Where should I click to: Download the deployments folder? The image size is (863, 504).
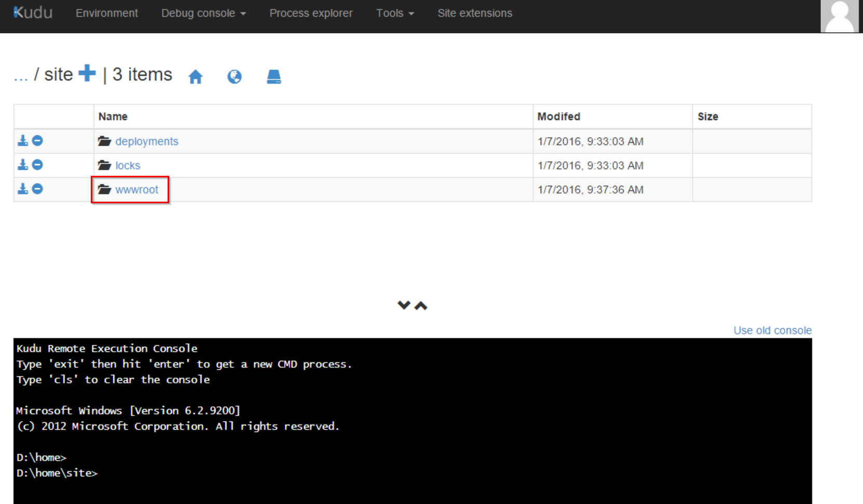[23, 141]
